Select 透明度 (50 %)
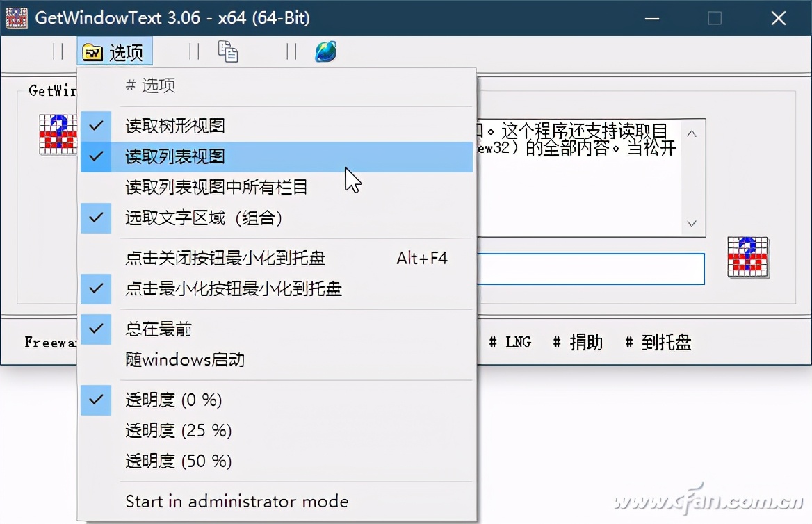This screenshot has height=524, width=812. [277, 461]
